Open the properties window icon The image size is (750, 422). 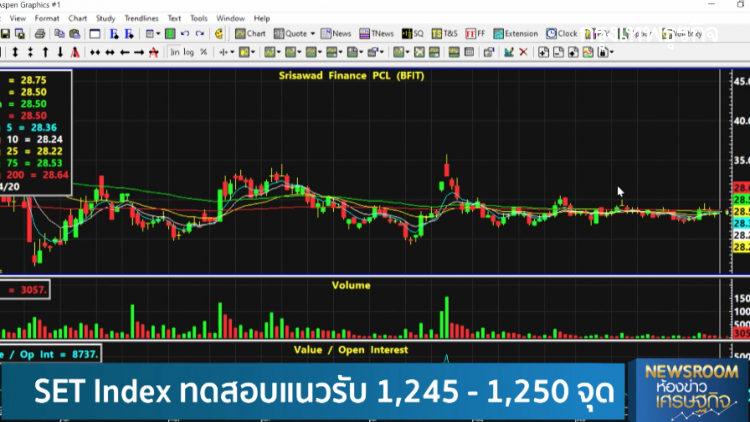pyautogui.click(x=488, y=52)
